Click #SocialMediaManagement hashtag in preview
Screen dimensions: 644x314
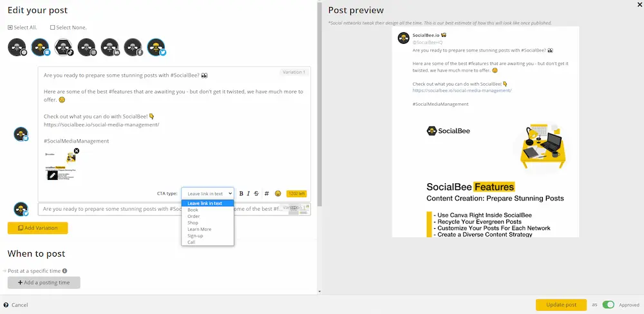[440, 104]
